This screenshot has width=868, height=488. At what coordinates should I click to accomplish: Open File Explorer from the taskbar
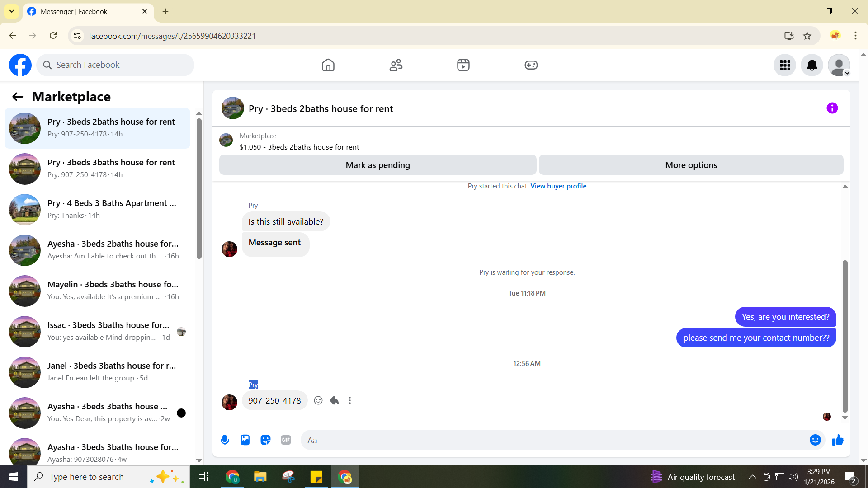[x=260, y=477]
